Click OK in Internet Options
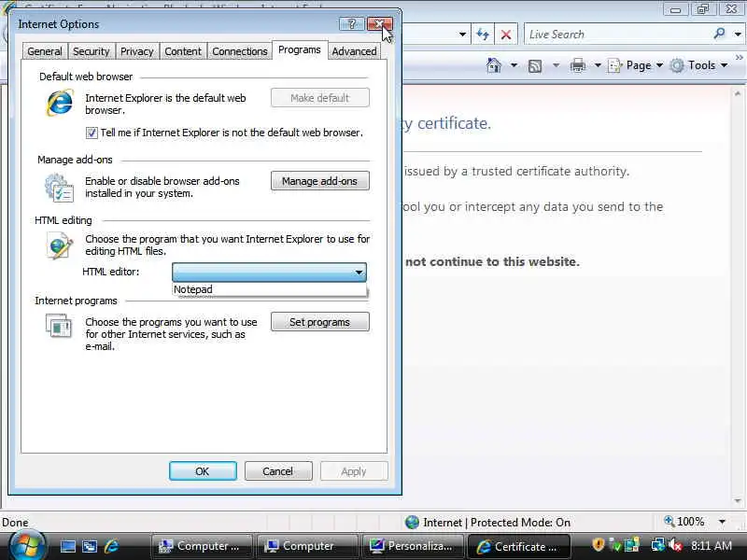747x560 pixels. [203, 471]
